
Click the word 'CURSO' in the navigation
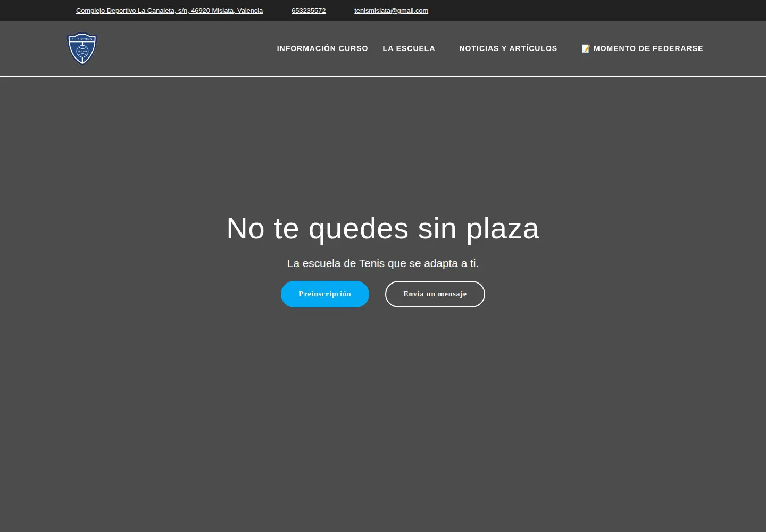point(353,48)
